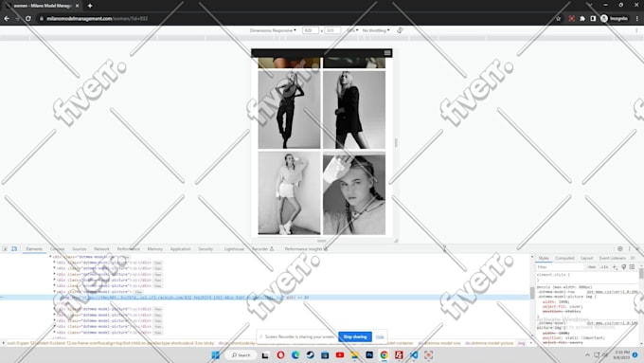Expand the last dotmma-model-picture div

click(x=54, y=332)
